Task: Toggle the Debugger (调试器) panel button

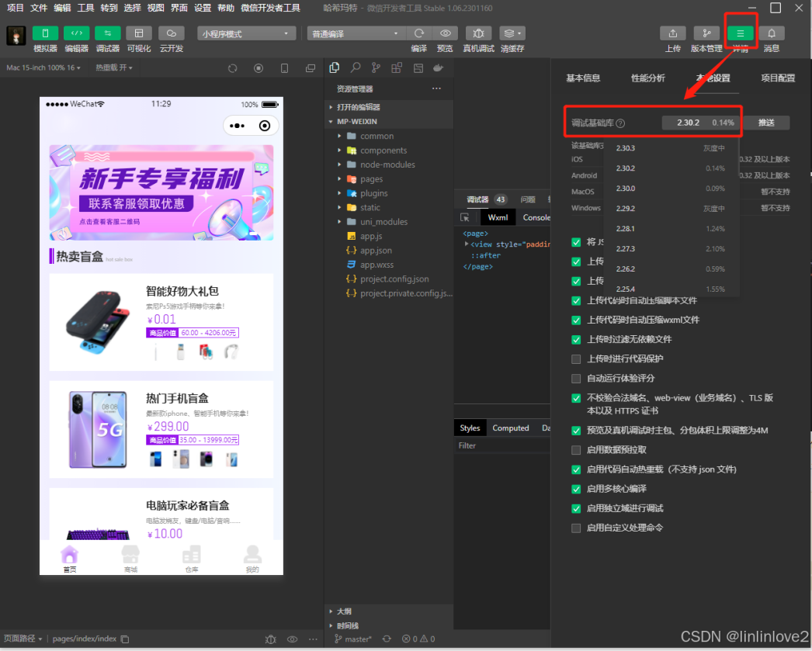Action: 108,33
